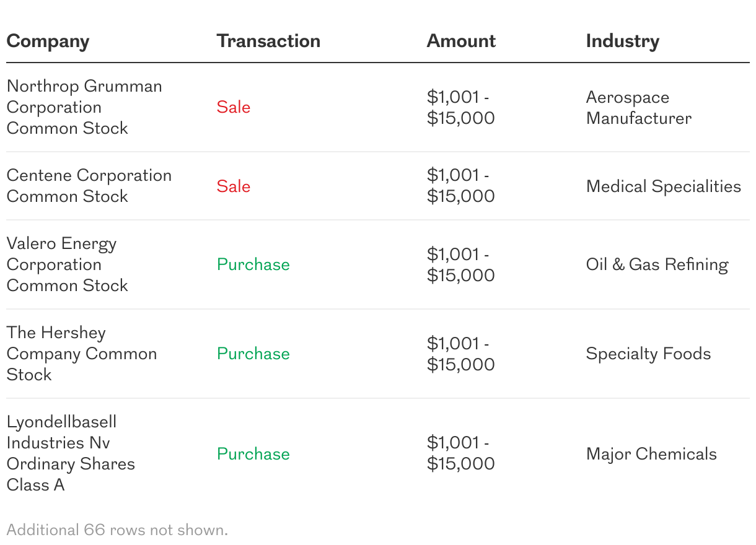The width and height of the screenshot is (756, 545).
Task: Click the Sale label for Northrop Grumman
Action: [x=234, y=107]
